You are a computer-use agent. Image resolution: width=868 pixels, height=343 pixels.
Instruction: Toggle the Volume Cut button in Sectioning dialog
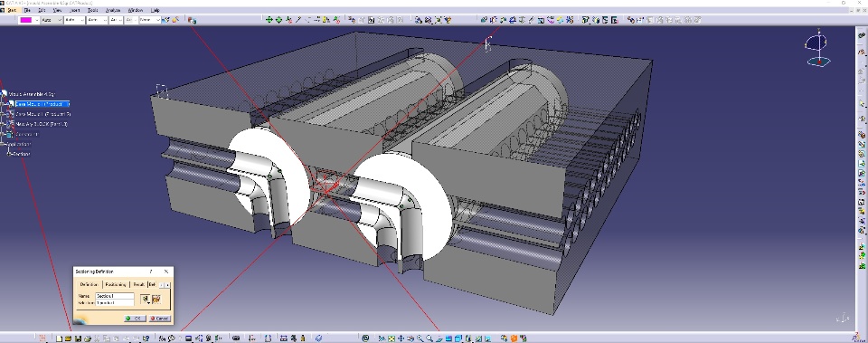pos(156,300)
